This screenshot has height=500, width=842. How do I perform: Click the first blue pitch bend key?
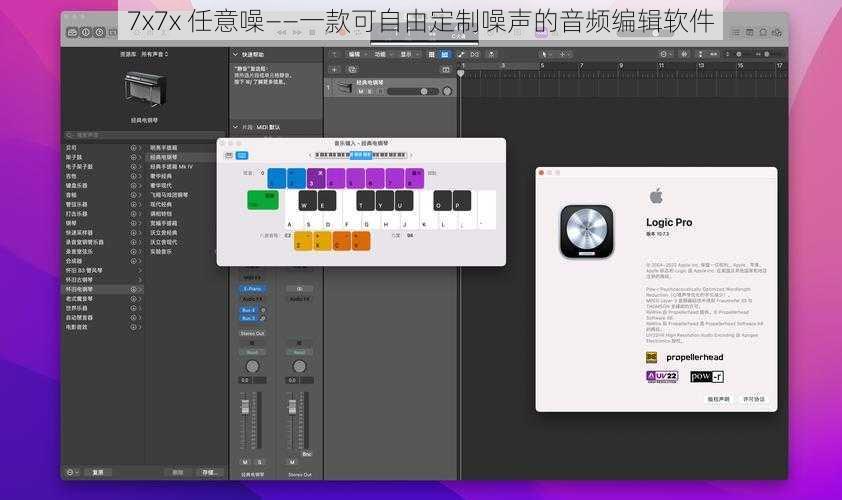[x=277, y=178]
